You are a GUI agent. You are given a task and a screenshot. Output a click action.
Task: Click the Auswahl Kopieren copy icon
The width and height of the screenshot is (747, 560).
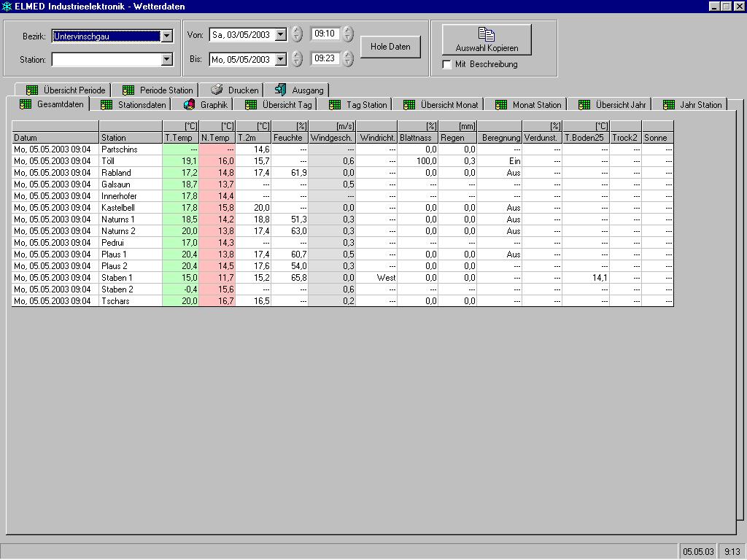[x=487, y=34]
